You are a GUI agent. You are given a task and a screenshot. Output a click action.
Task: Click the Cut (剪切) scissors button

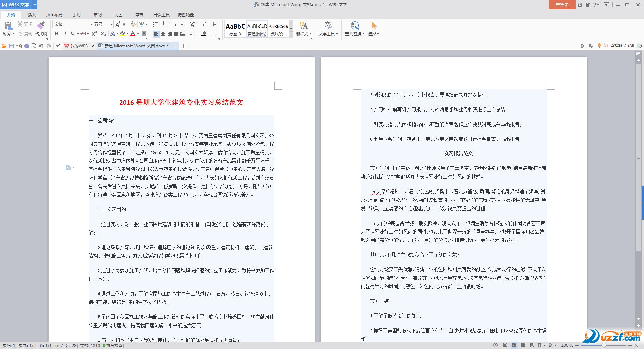(x=25, y=24)
